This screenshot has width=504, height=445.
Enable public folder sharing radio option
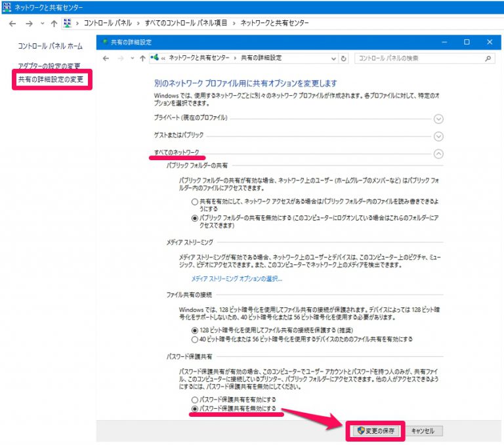click(194, 202)
